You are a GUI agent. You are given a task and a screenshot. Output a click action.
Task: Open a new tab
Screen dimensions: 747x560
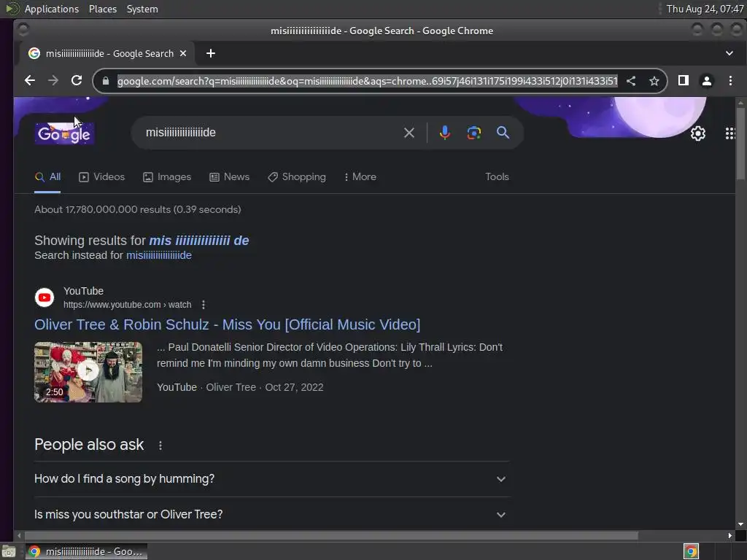[211, 53]
